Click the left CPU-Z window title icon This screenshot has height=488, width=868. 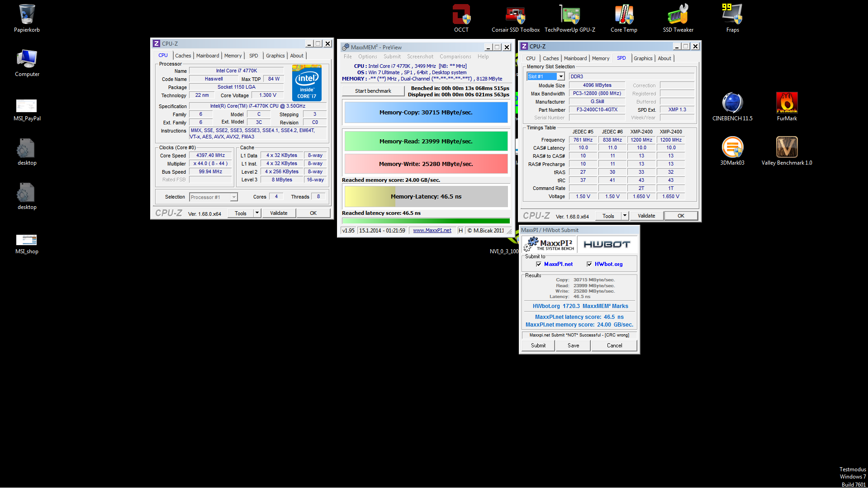pos(157,43)
